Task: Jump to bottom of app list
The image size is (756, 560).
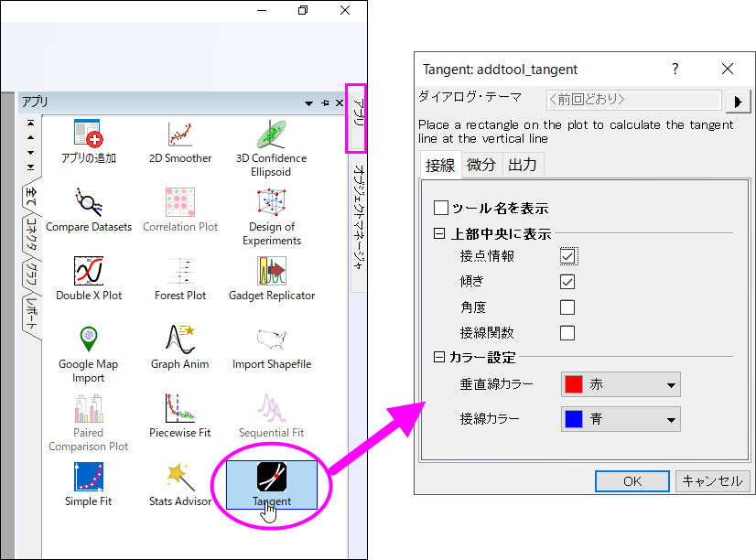Action: [x=31, y=167]
